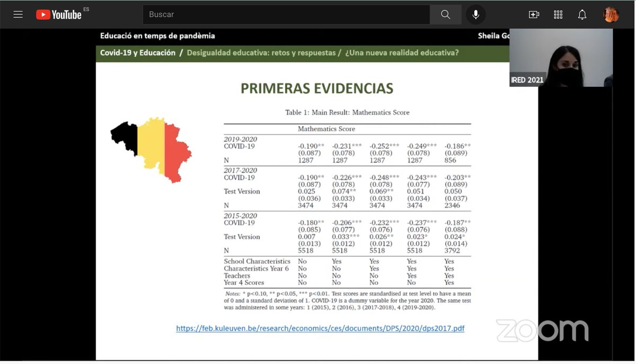This screenshot has width=636, height=364.
Task: Click the coefficient '0.074**' in the table
Action: tap(344, 191)
